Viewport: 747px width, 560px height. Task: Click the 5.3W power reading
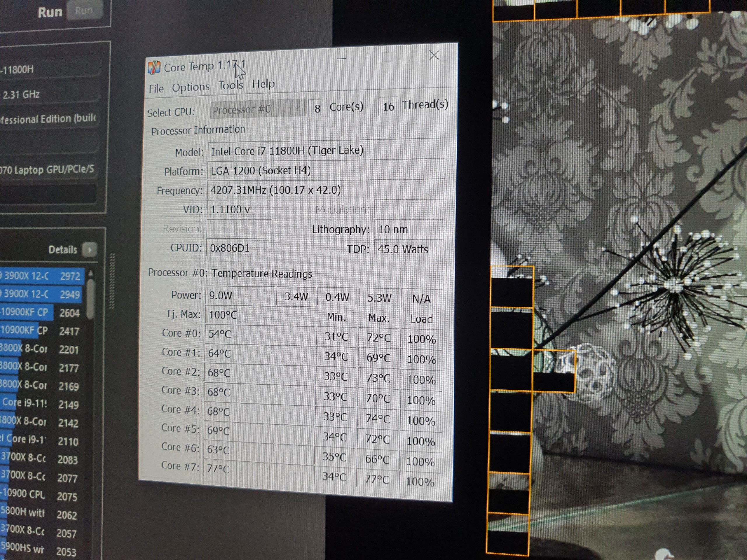(x=379, y=298)
